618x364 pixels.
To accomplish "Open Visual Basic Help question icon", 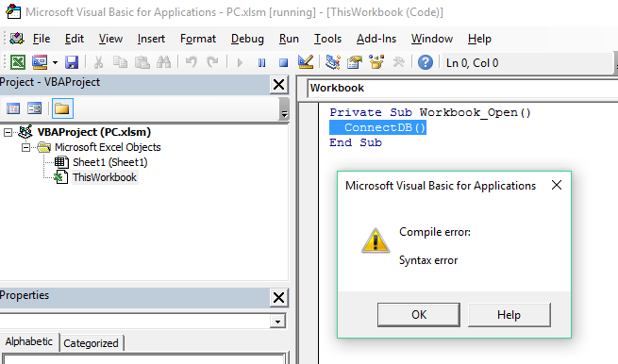I will point(426,62).
